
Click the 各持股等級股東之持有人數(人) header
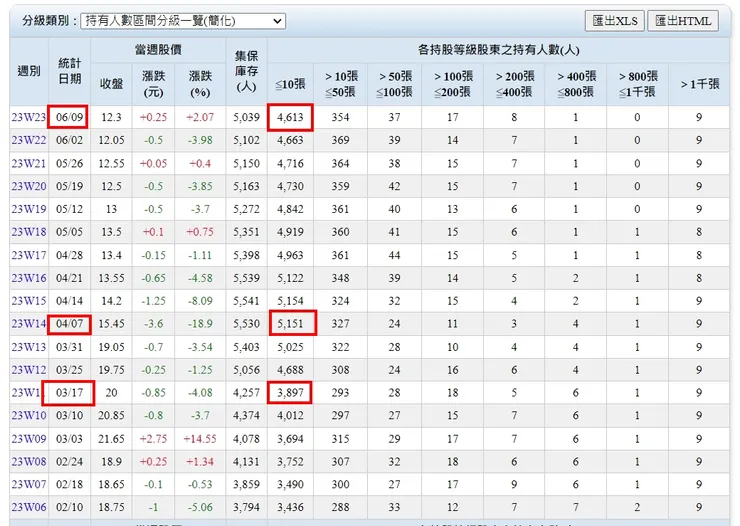(x=499, y=50)
